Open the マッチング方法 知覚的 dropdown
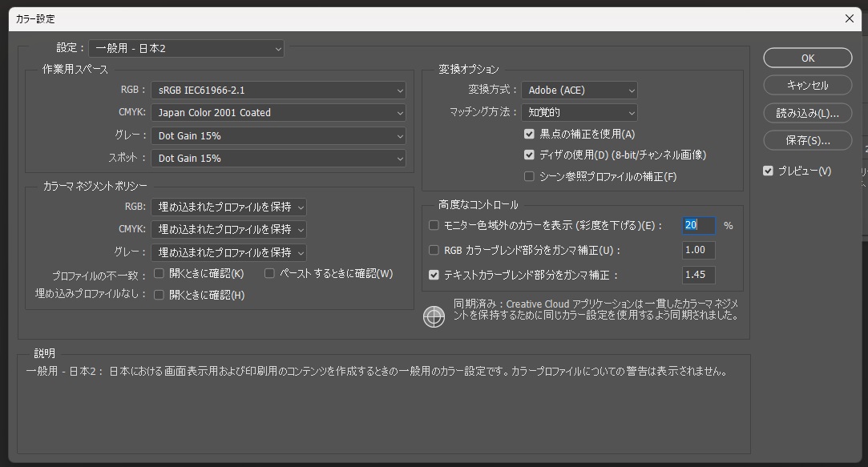This screenshot has height=467, width=868. coord(579,112)
